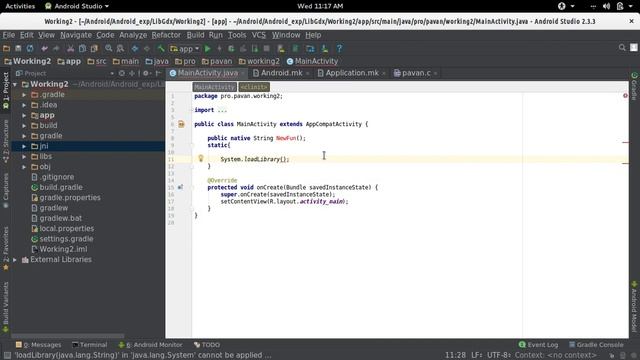Open the File menu
This screenshot has width=640, height=360.
[9, 35]
